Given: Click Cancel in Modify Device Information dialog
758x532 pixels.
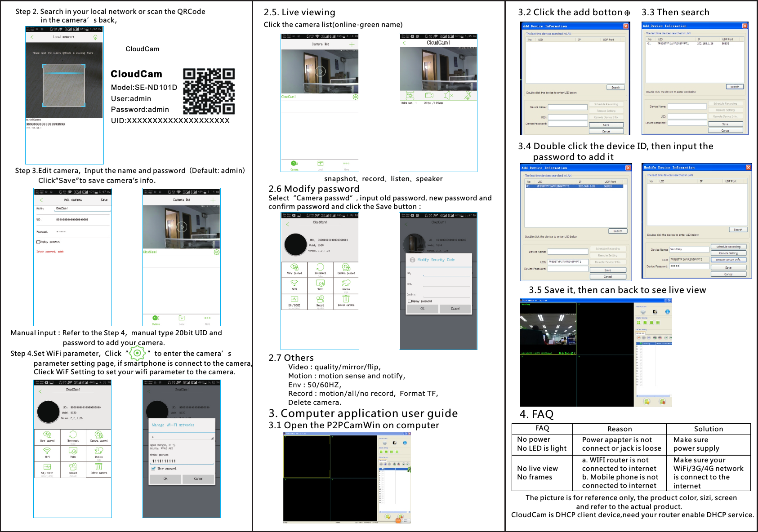Looking at the screenshot, I should [x=728, y=274].
